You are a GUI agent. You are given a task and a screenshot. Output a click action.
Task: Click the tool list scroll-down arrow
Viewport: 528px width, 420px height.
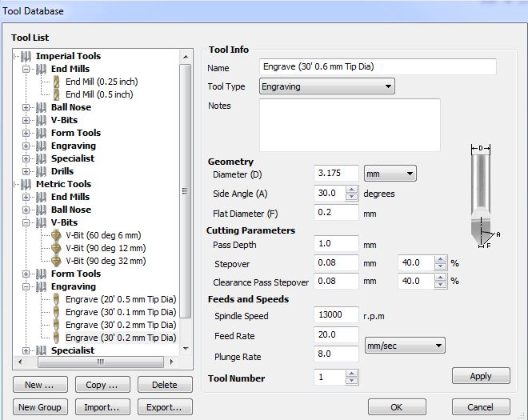186,349
